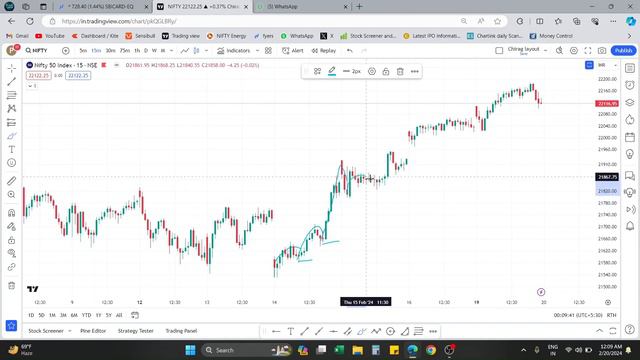Select the Zoom in tool
Image resolution: width=640 pixels, height=360 pixels.
(x=11, y=195)
